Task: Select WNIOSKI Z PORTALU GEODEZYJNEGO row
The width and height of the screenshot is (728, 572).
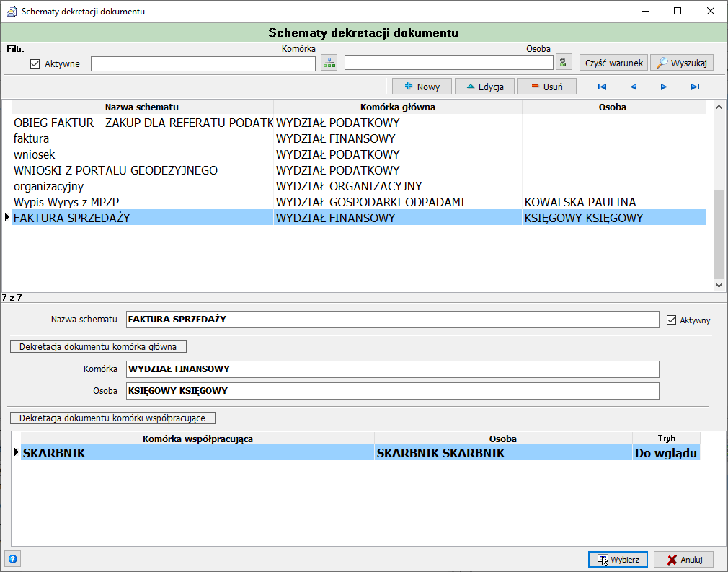Action: [x=358, y=170]
